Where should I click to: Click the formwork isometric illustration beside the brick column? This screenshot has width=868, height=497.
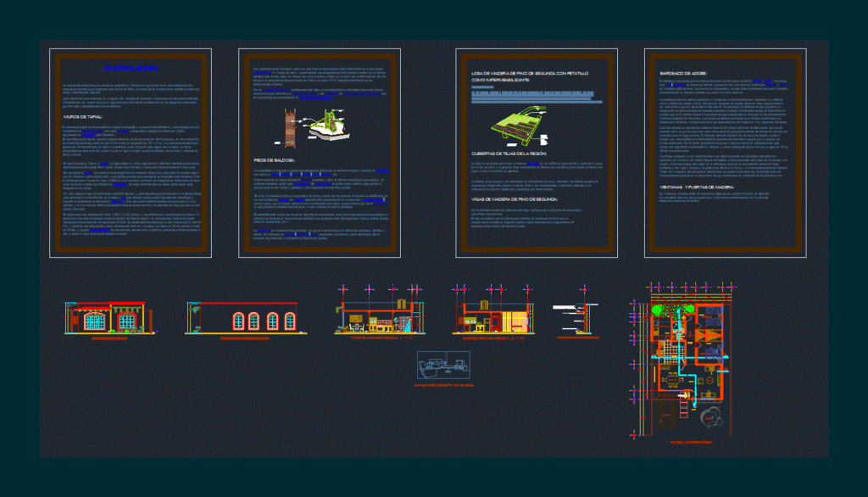[328, 125]
